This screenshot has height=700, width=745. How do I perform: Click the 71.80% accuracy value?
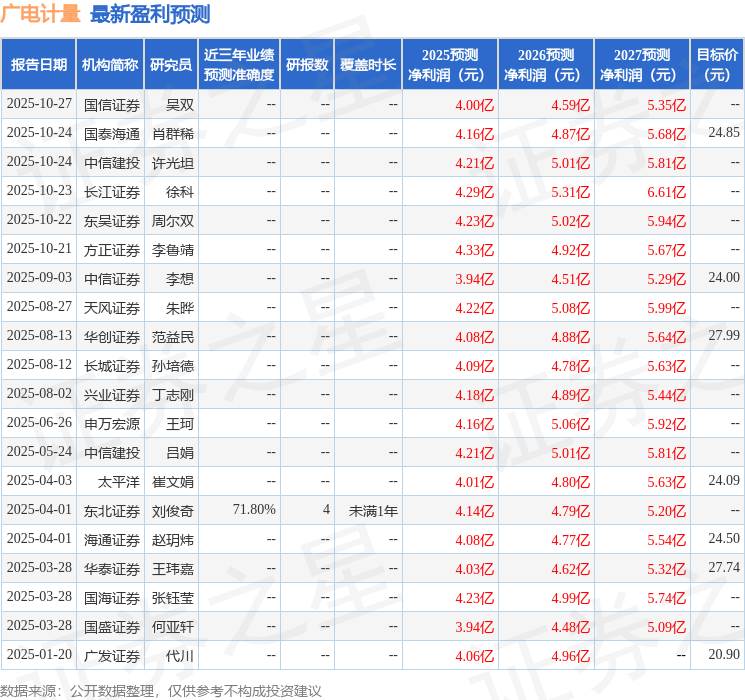(254, 510)
